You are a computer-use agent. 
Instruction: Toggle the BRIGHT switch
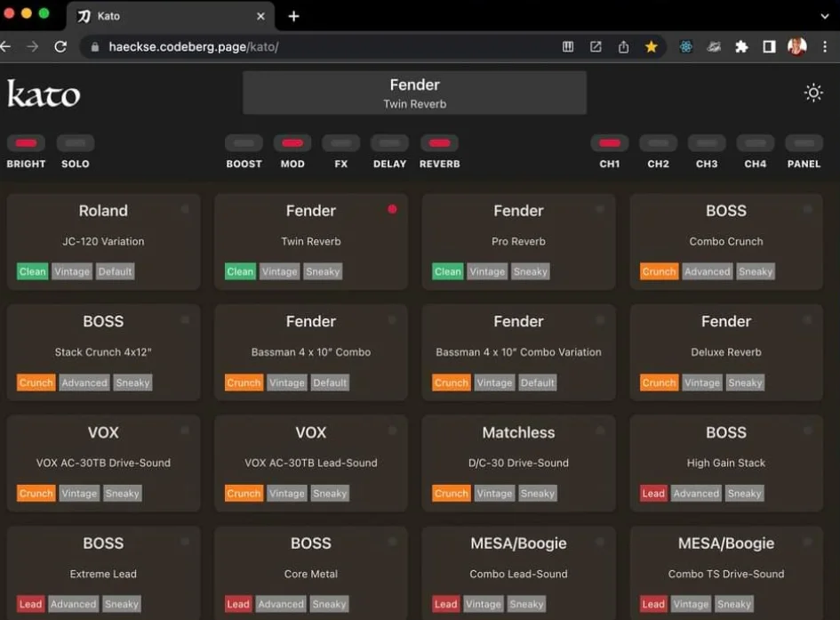click(26, 143)
